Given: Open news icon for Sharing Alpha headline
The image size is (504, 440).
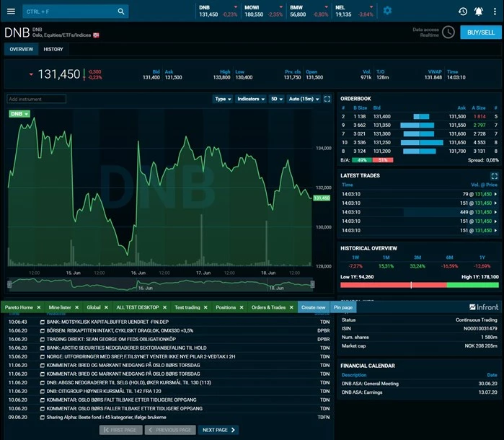Looking at the screenshot, I should point(42,418).
